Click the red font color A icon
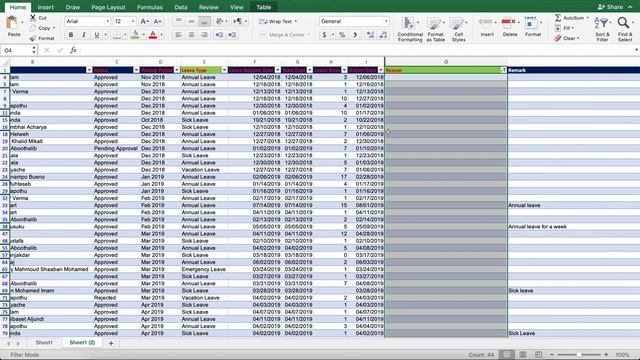 pos(153,35)
